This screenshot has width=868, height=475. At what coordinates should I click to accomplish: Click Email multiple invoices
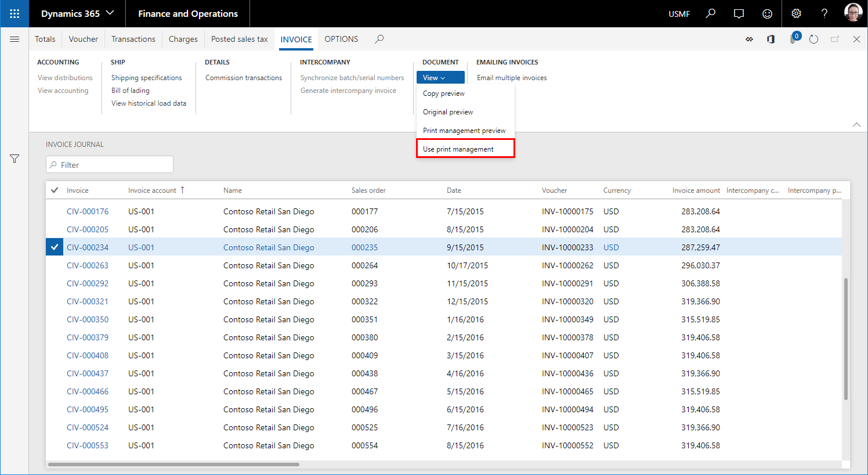[x=512, y=78]
